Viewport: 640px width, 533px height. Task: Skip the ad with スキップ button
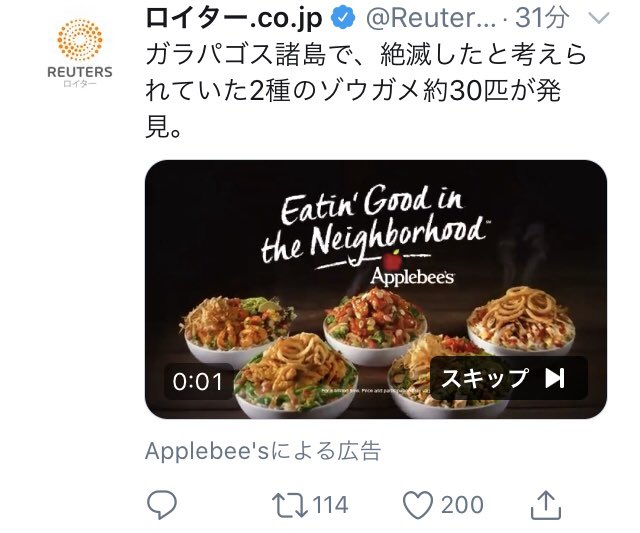(509, 378)
